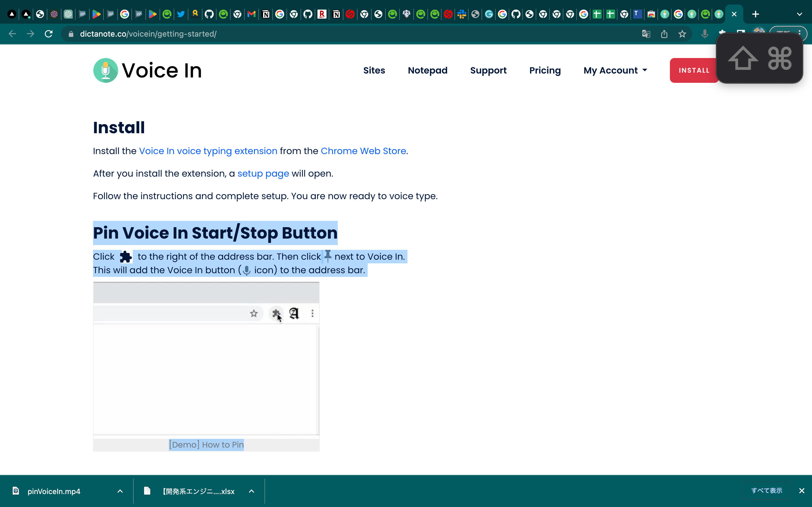Click the How to Pin demo video
812x507 pixels.
pyautogui.click(x=206, y=359)
